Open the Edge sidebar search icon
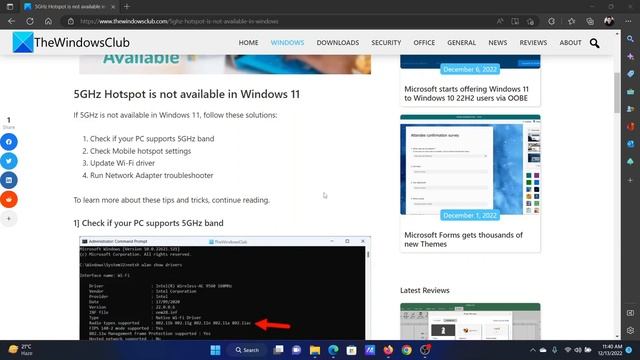The height and width of the screenshot is (360, 640). tap(631, 39)
